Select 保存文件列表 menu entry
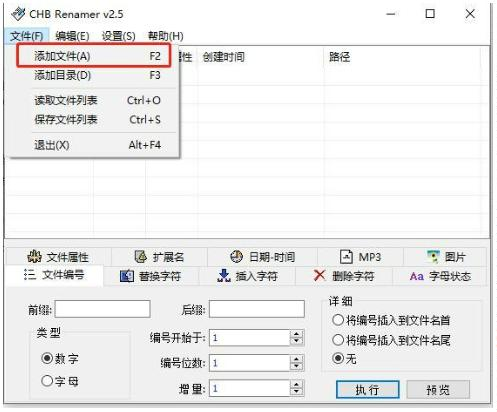497x412 pixels. [x=94, y=119]
